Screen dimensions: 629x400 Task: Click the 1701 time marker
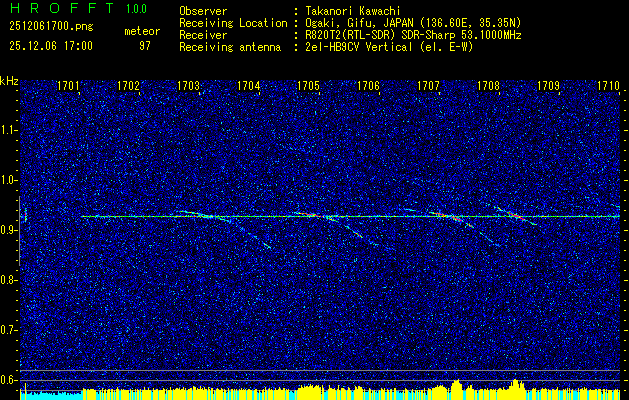pos(68,86)
